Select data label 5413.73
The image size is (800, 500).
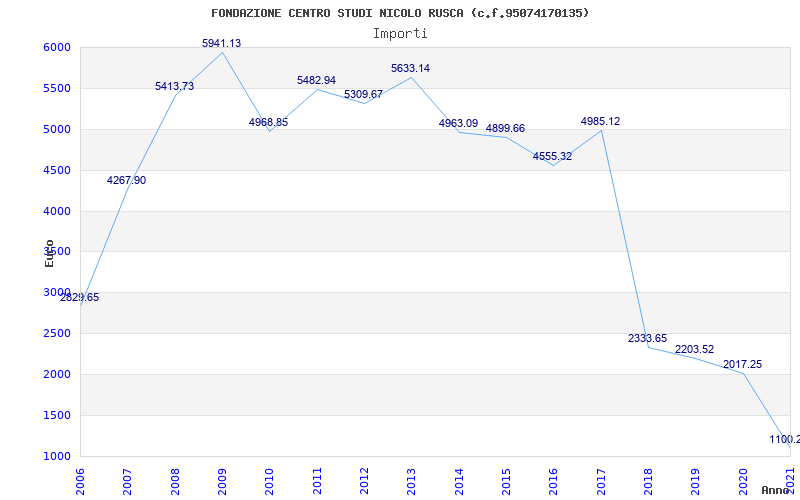tap(174, 86)
